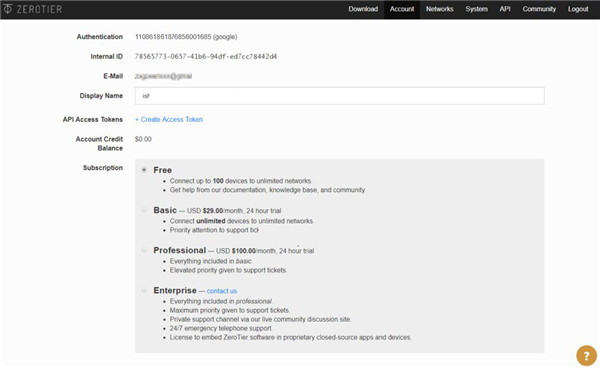Screen dimensions: 600x368
Task: Open the System menu item
Action: (x=476, y=9)
